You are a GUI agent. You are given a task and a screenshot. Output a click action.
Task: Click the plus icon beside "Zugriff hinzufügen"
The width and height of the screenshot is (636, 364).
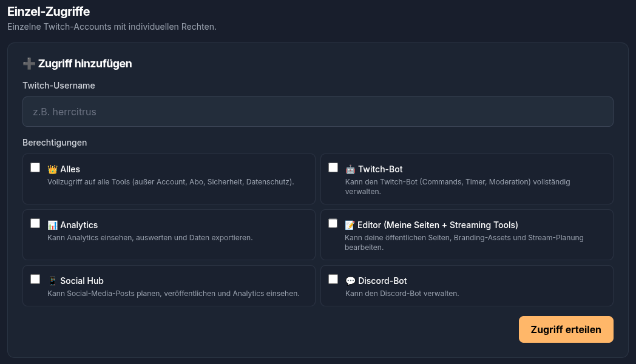29,62
